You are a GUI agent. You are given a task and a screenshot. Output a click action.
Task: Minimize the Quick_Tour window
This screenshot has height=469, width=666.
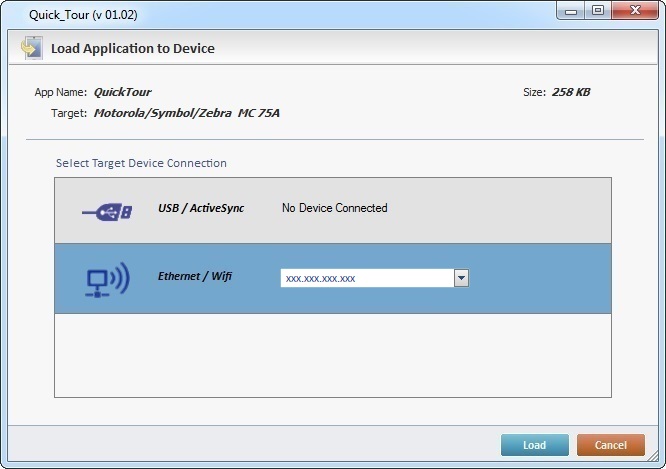(571, 10)
